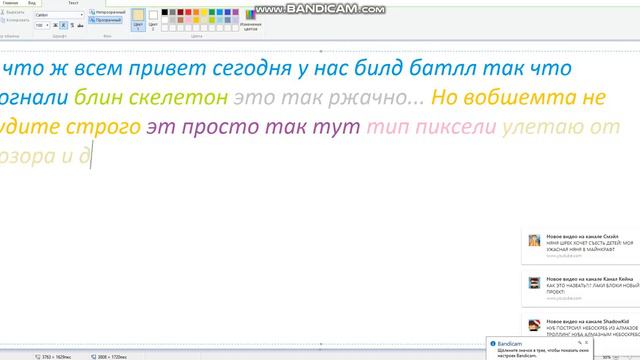This screenshot has width=640, height=360.
Task: Pick the green palette color
Action: [x=212, y=12]
